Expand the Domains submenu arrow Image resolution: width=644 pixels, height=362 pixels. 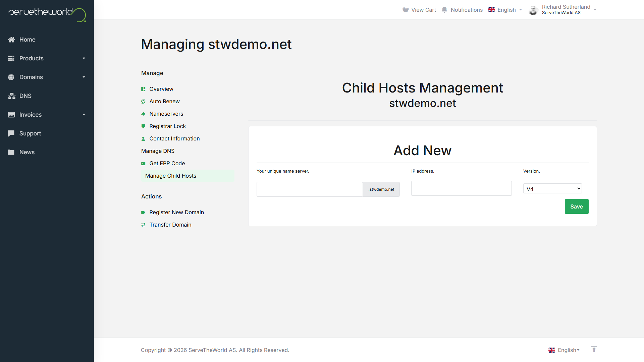pyautogui.click(x=84, y=77)
